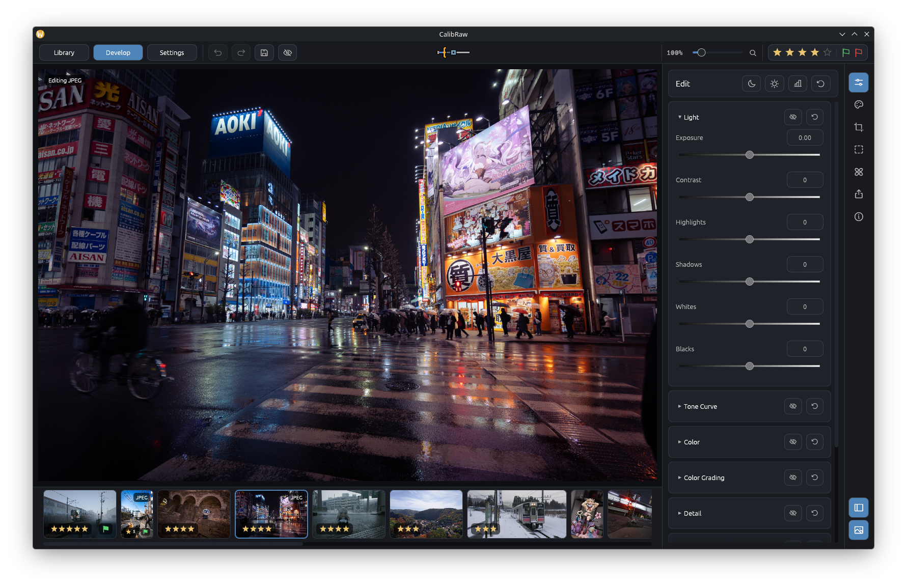
Task: Select the crop tool icon
Action: point(859,127)
